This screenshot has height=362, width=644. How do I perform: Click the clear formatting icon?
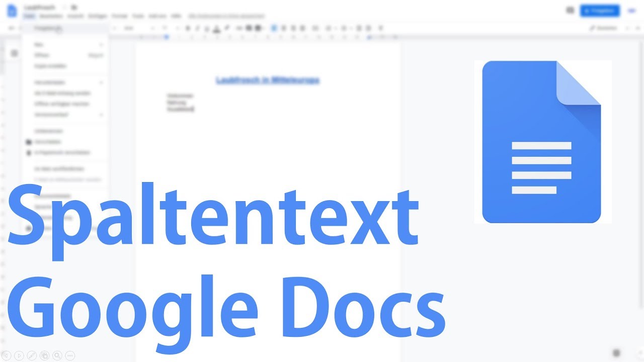click(380, 28)
